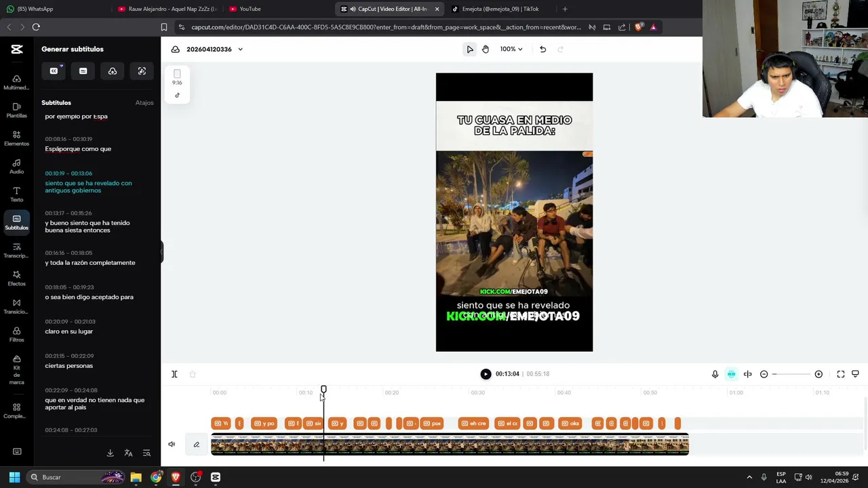Viewport: 868px width, 488px height.
Task: Zoom out the timeline with minus button
Action: pyautogui.click(x=764, y=374)
